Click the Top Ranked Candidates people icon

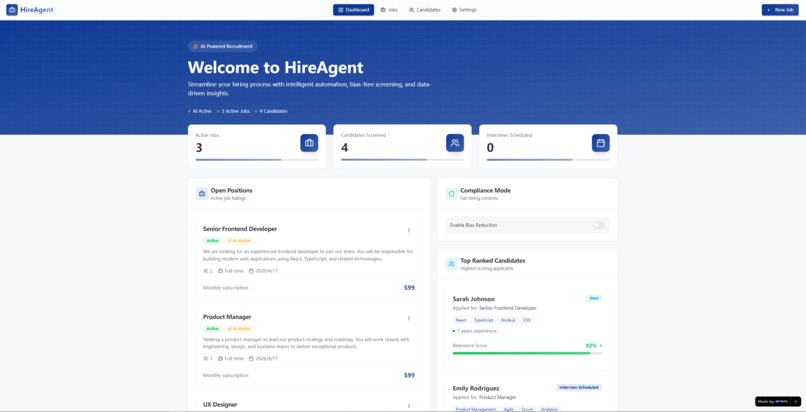tap(451, 264)
